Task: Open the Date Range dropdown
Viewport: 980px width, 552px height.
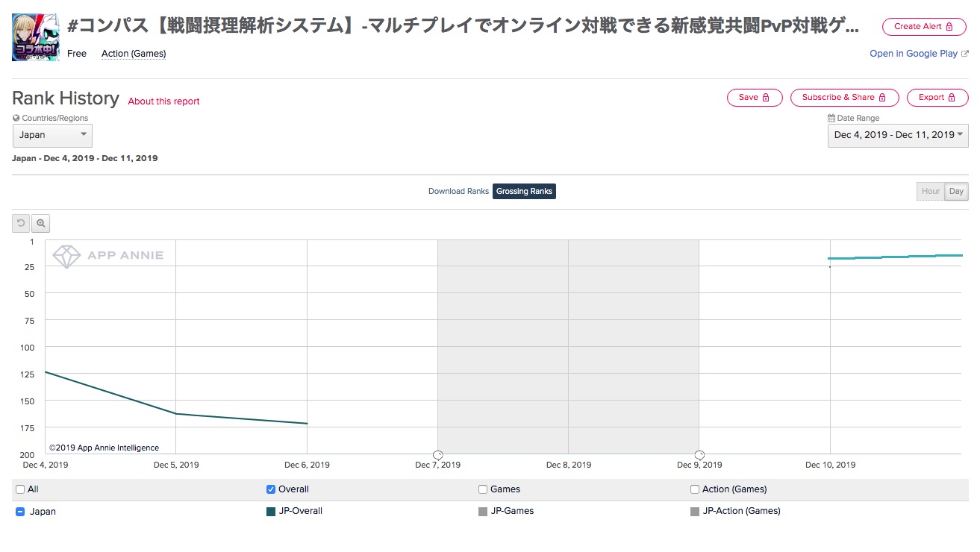Action: click(x=898, y=135)
